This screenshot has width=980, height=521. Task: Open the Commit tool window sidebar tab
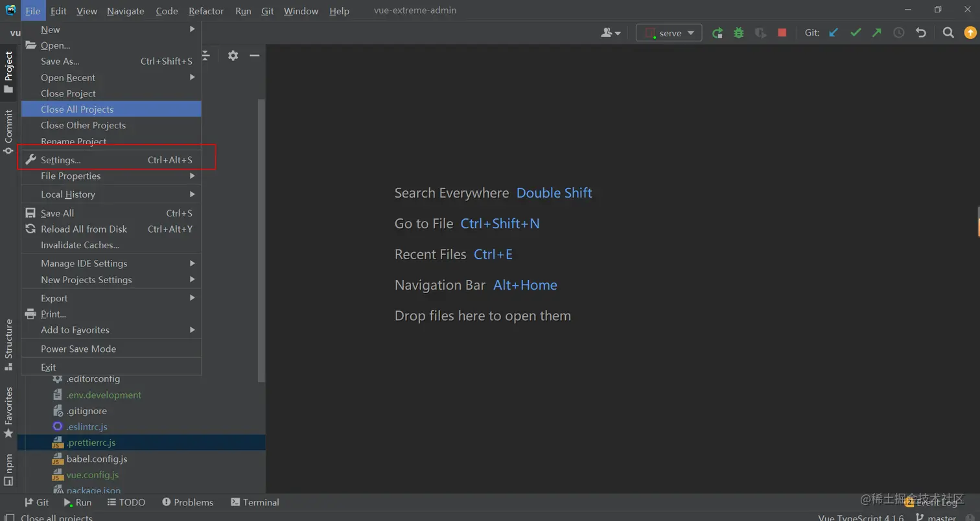[8, 132]
